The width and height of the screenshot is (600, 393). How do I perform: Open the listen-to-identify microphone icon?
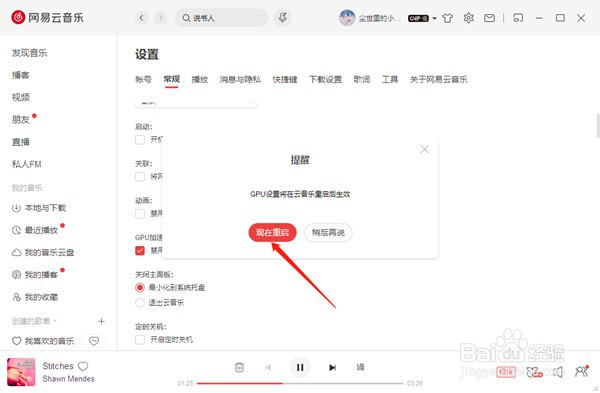click(x=282, y=18)
